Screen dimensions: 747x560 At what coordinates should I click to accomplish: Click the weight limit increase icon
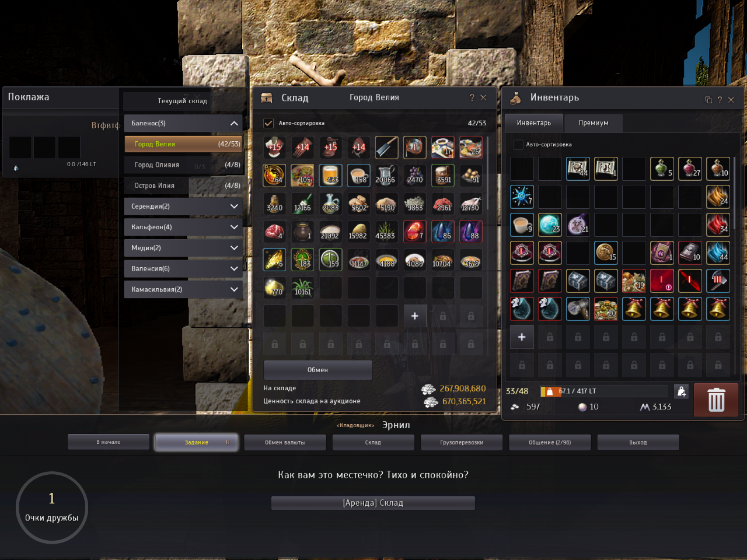tap(681, 391)
